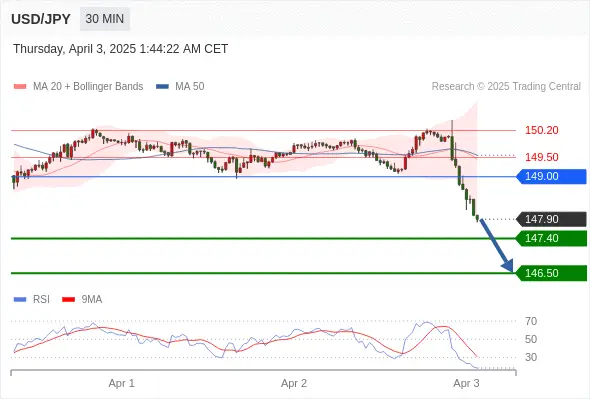Image resolution: width=590 pixels, height=400 pixels.
Task: Click the 150.20 resistance level label
Action: click(541, 131)
